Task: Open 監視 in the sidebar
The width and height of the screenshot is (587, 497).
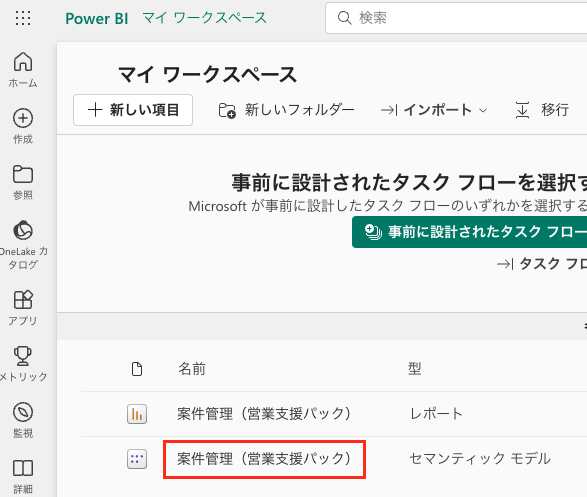Action: coord(23,420)
